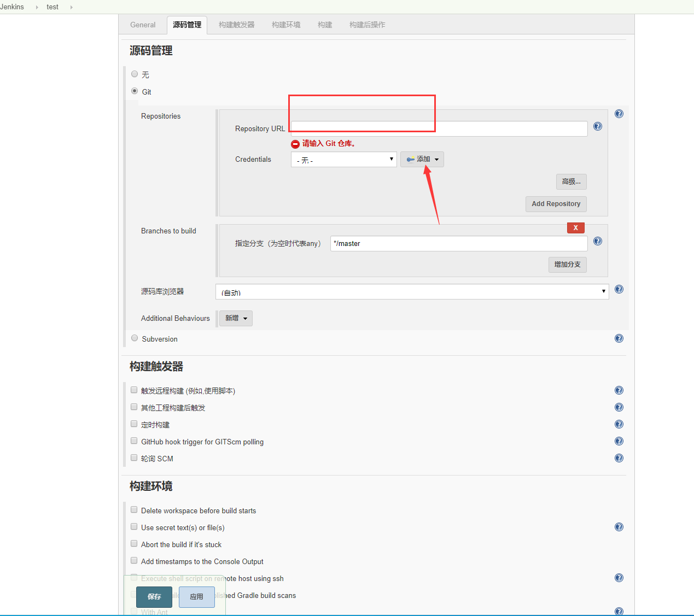Apply changes with 应用 button
This screenshot has height=616, width=694.
(x=197, y=597)
